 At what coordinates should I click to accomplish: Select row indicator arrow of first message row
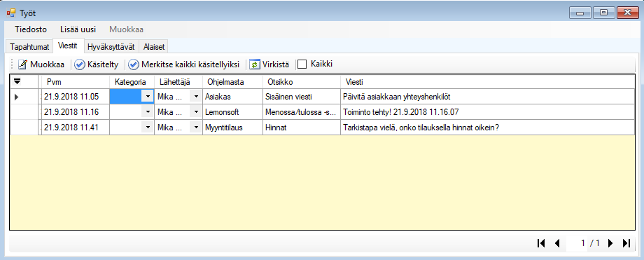(x=17, y=97)
